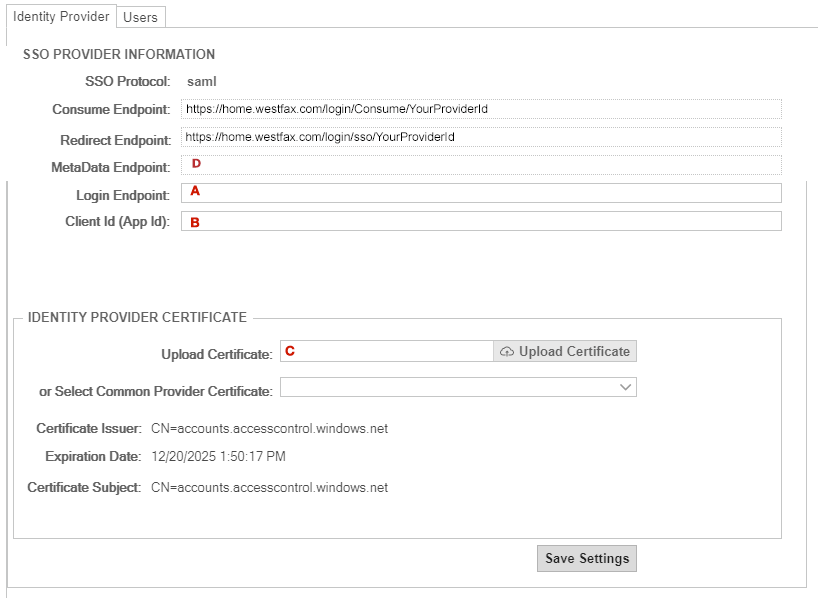Click the saml SSO Protocol value
Image resolution: width=818 pixels, height=598 pixels.
click(x=202, y=81)
